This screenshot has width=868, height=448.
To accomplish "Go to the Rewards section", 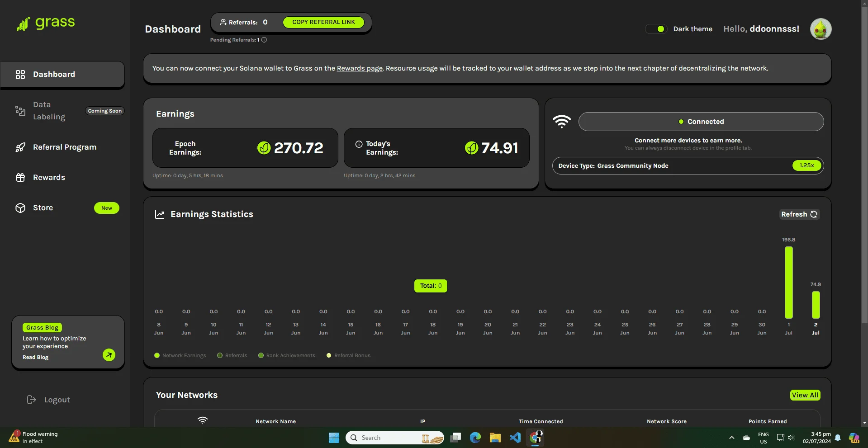I will 49,177.
